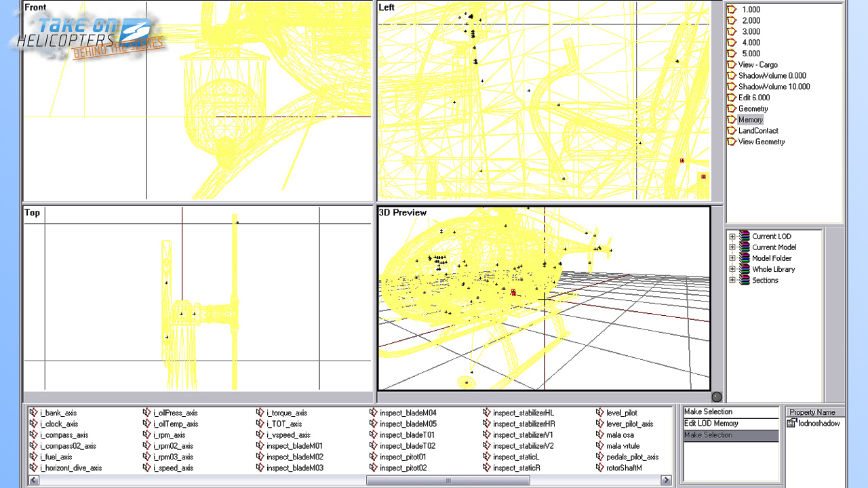Select the i_fuel_axis named selection
The width and height of the screenshot is (868, 488).
coord(56,457)
